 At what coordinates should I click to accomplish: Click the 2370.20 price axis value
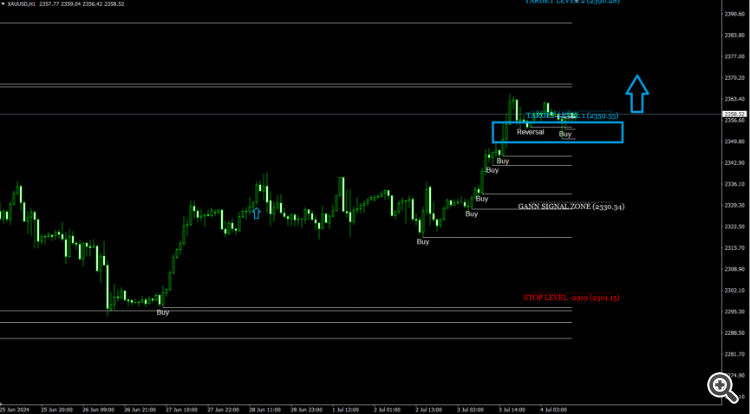(734, 77)
